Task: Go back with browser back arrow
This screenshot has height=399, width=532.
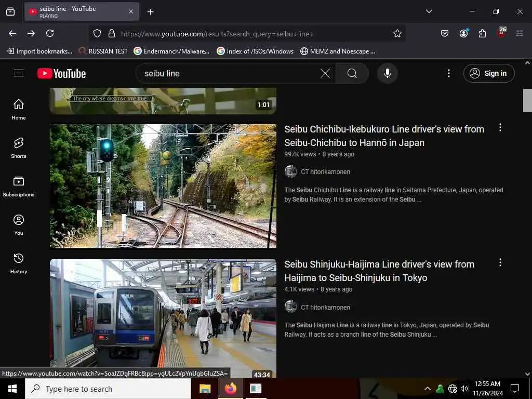Action: click(x=12, y=33)
